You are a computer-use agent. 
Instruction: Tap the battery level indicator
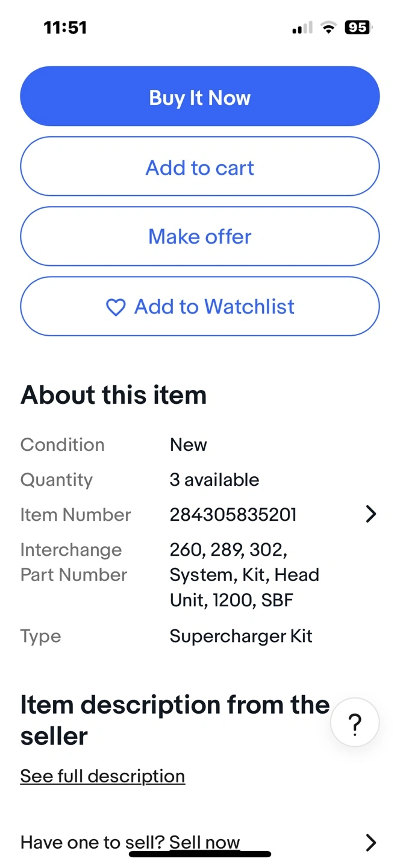click(x=358, y=27)
